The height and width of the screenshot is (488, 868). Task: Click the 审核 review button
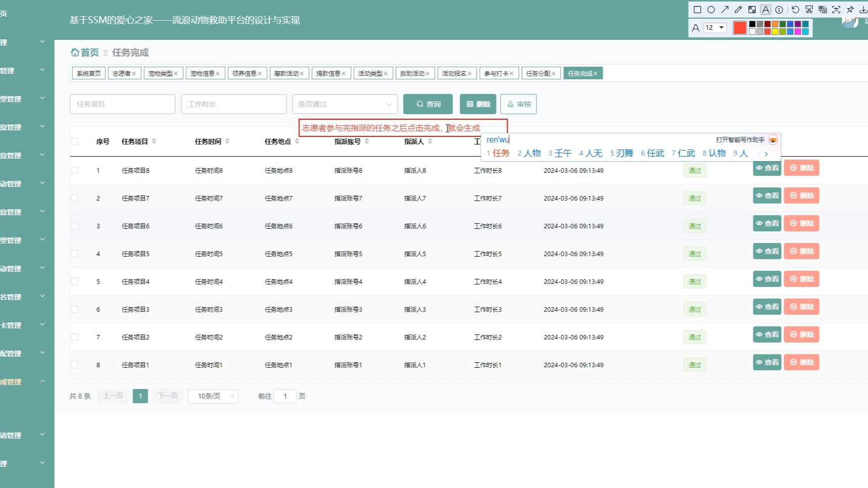click(519, 104)
